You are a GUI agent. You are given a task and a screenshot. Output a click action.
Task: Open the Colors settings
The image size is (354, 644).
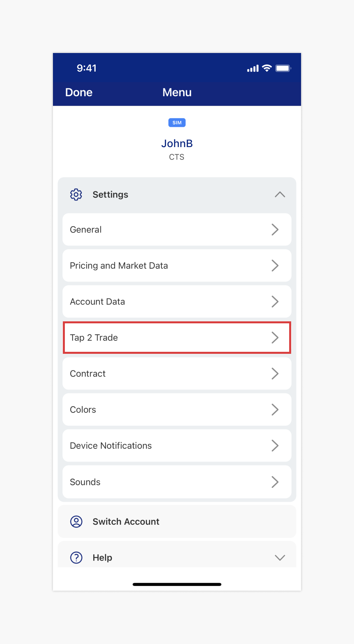click(x=177, y=410)
